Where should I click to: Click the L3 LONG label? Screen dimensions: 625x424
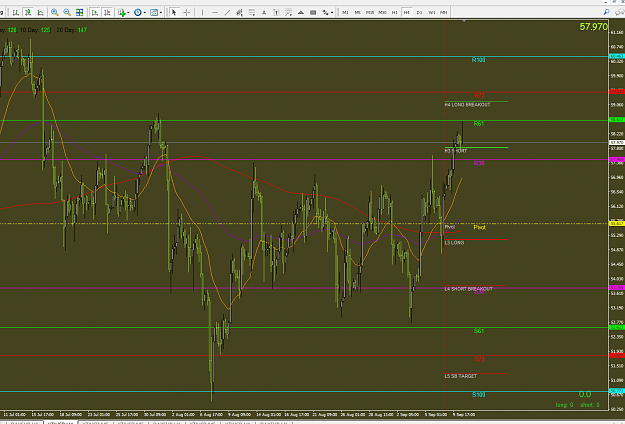pos(454,243)
